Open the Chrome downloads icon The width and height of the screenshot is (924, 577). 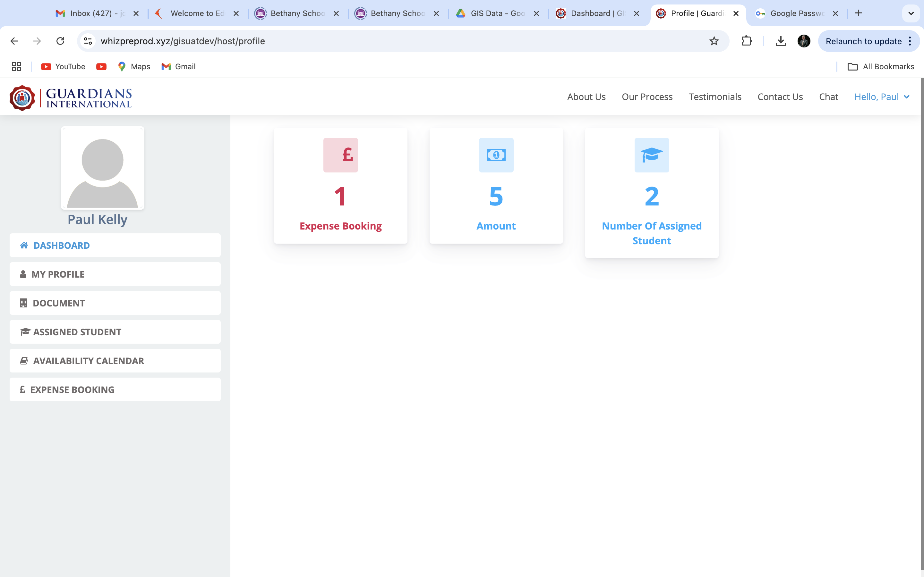(781, 41)
